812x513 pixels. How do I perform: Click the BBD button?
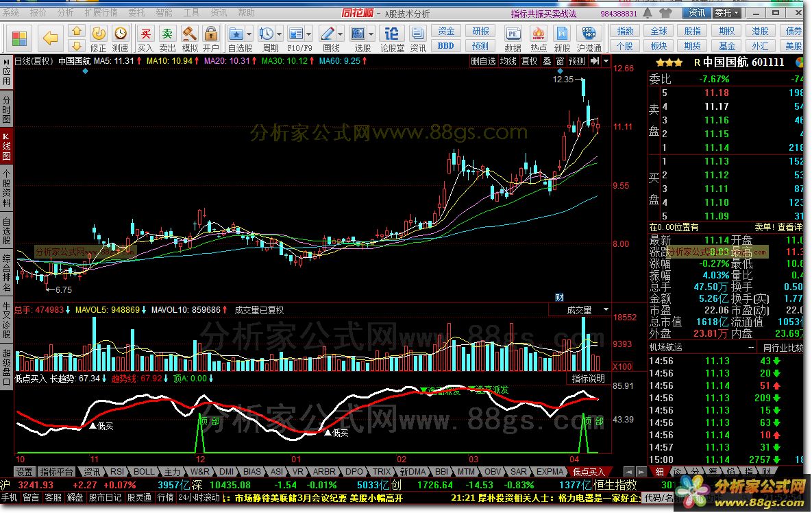click(446, 45)
